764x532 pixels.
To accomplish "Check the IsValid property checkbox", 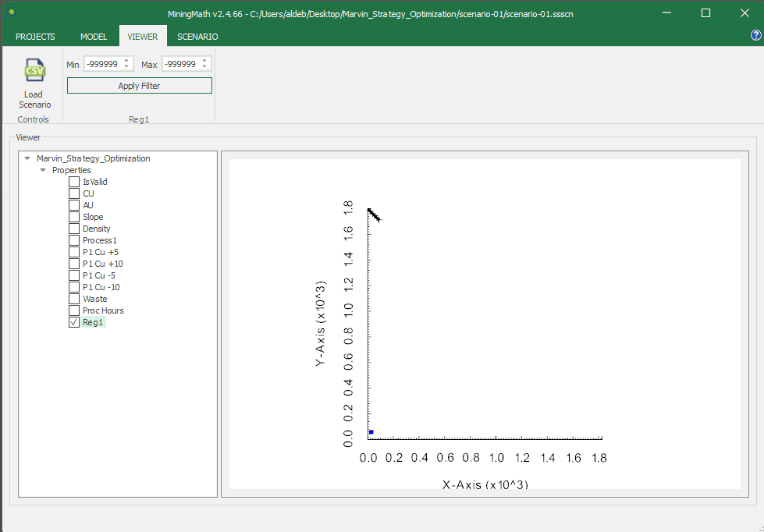I will (74, 182).
